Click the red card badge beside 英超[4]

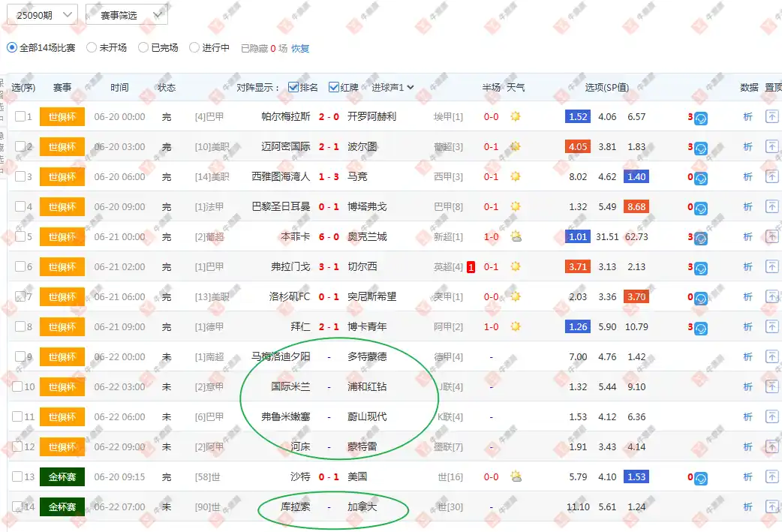[471, 267]
